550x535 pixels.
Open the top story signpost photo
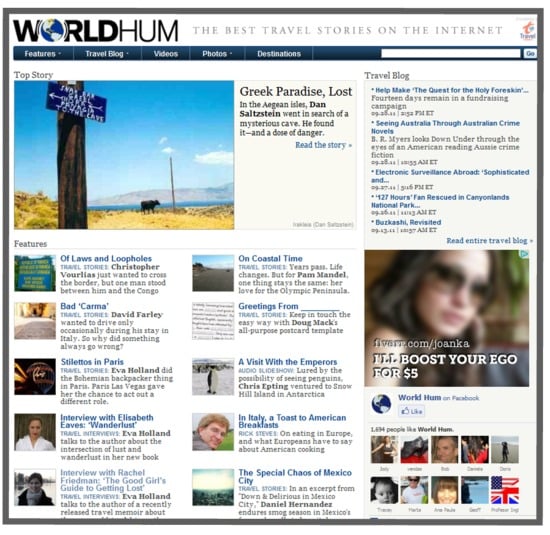[124, 155]
